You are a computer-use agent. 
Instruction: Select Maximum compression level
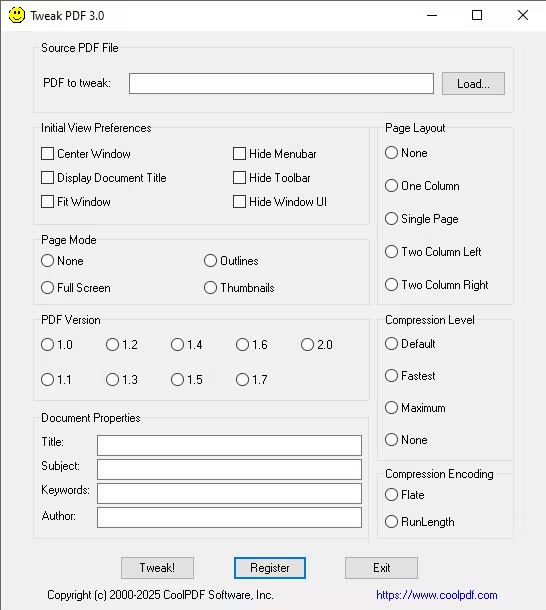[392, 408]
